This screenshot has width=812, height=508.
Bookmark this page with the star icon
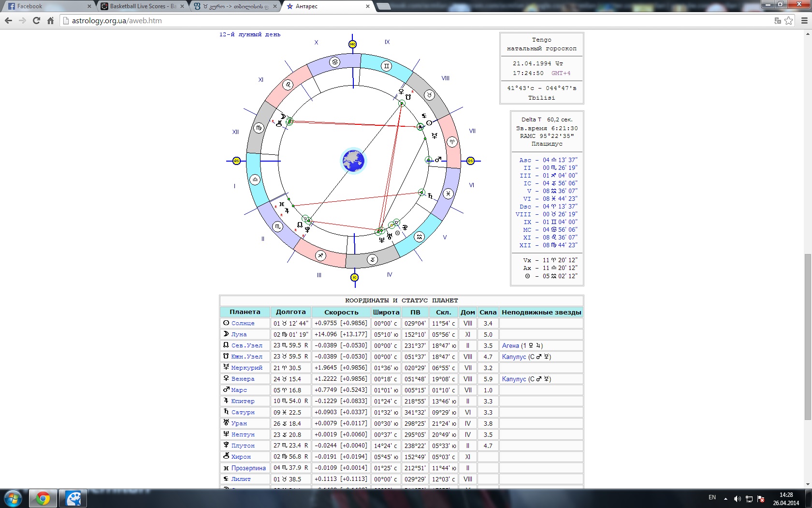coord(789,21)
